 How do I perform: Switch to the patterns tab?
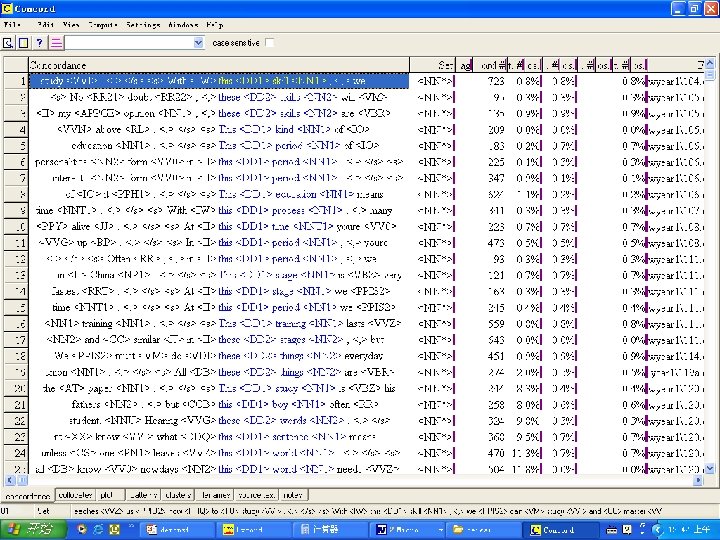[x=143, y=495]
